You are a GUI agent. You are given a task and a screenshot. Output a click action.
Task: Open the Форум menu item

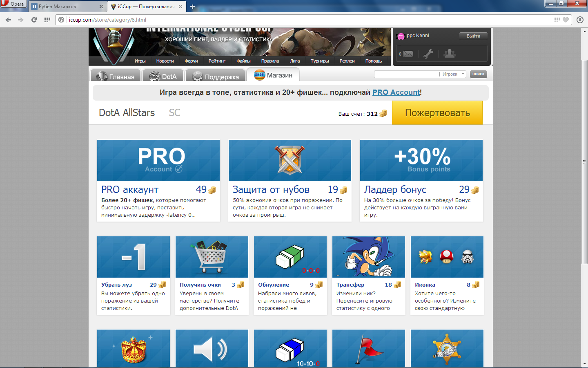[x=191, y=61]
